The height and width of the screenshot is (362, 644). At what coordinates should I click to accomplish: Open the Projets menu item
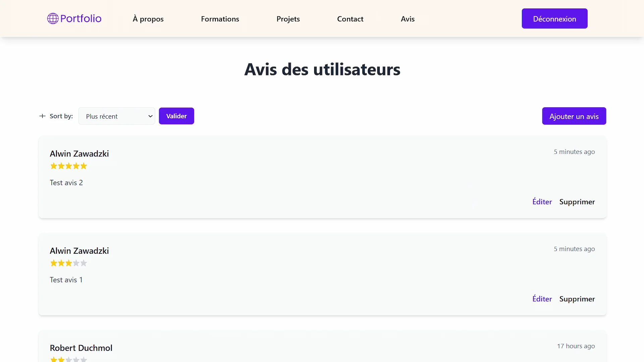pyautogui.click(x=288, y=19)
